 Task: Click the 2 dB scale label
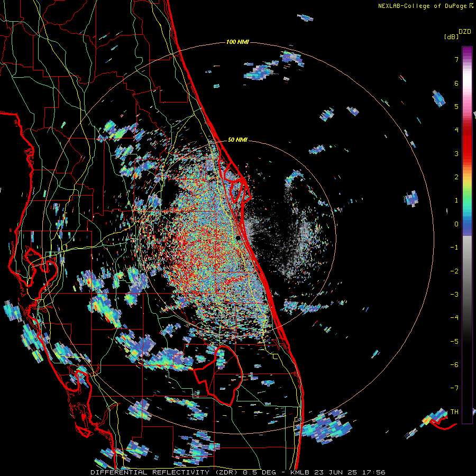456,177
